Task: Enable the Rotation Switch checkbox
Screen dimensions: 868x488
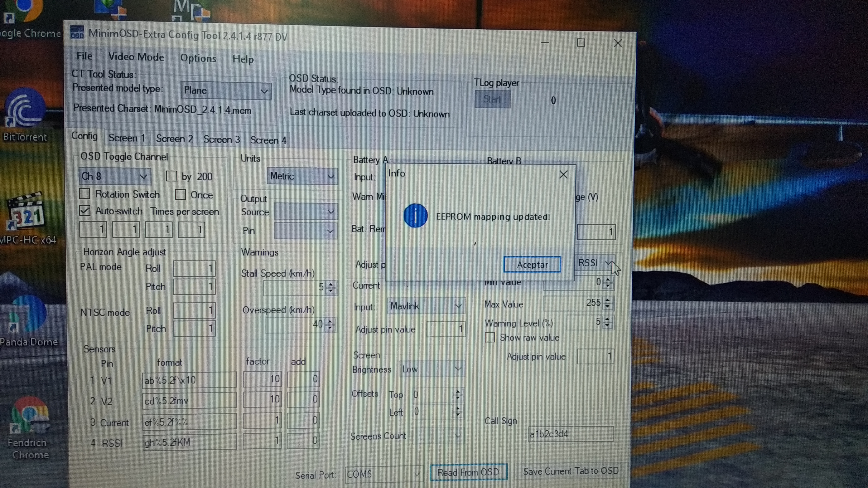Action: tap(85, 194)
